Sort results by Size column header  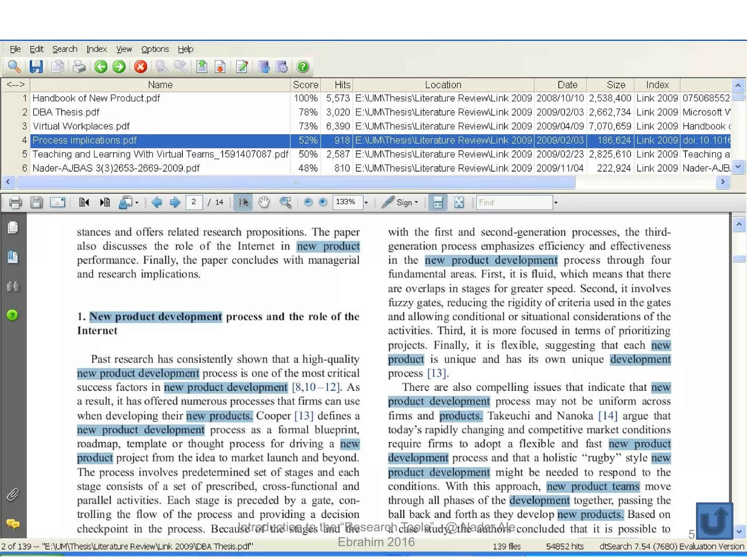611,85
